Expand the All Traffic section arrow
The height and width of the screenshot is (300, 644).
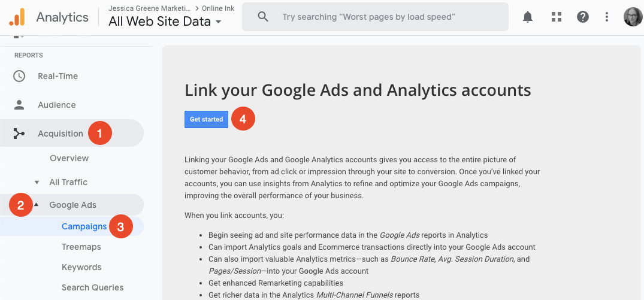point(37,182)
